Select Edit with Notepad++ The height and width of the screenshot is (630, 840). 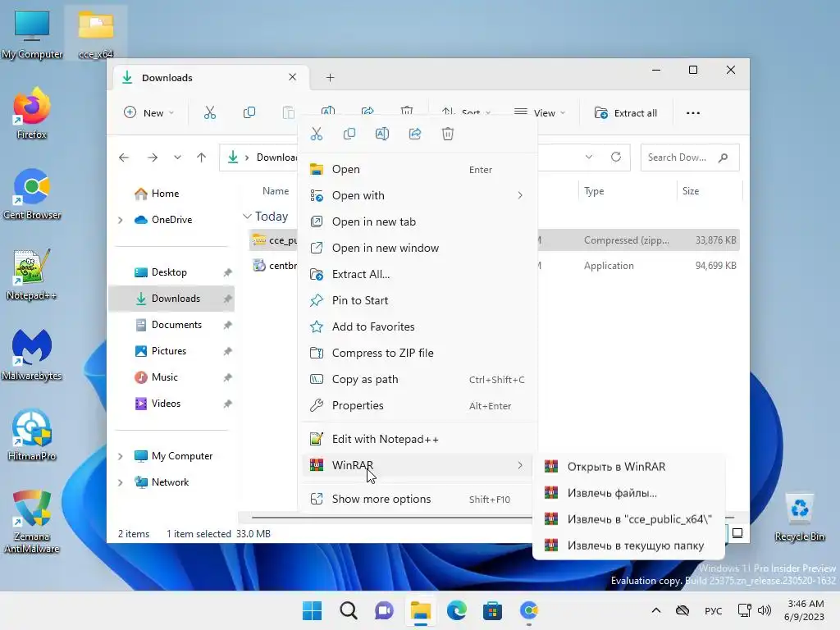point(418,440)
